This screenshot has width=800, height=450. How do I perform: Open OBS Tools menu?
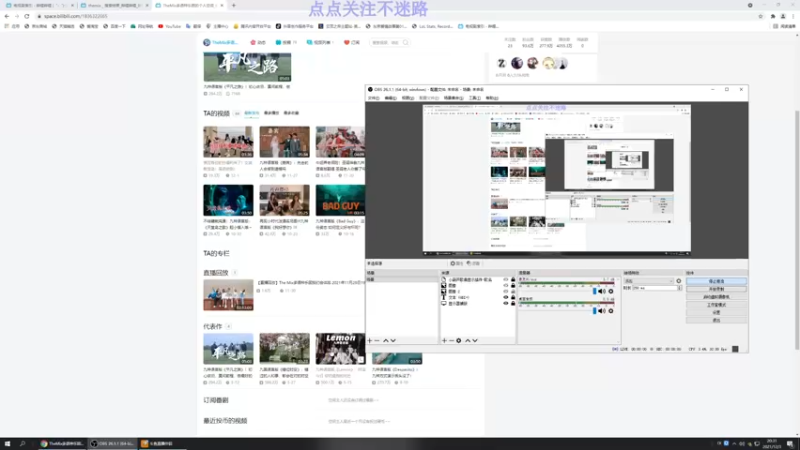474,98
